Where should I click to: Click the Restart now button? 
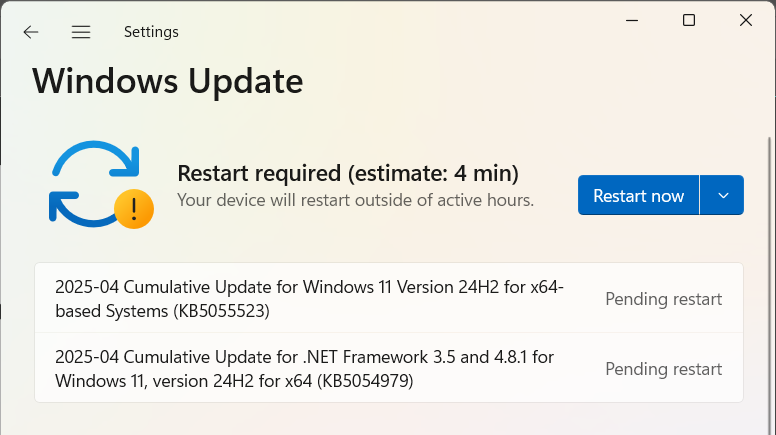click(x=638, y=195)
